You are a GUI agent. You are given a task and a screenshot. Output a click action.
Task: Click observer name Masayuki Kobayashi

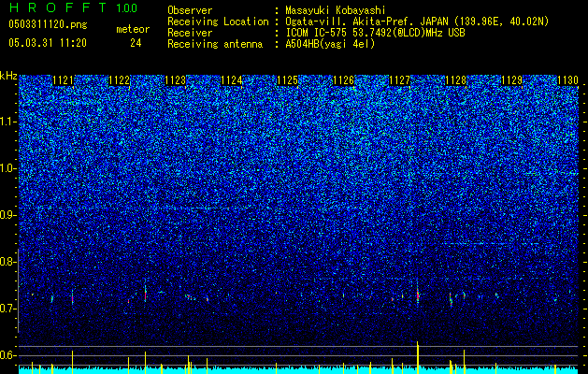336,10
